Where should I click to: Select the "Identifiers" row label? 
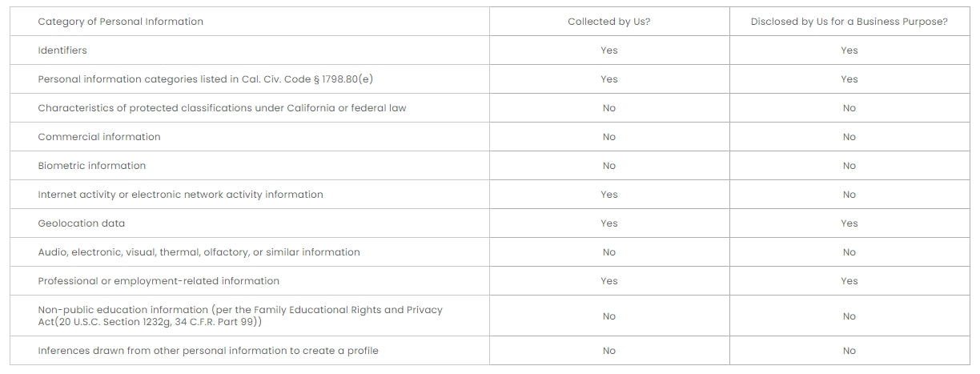click(x=62, y=50)
